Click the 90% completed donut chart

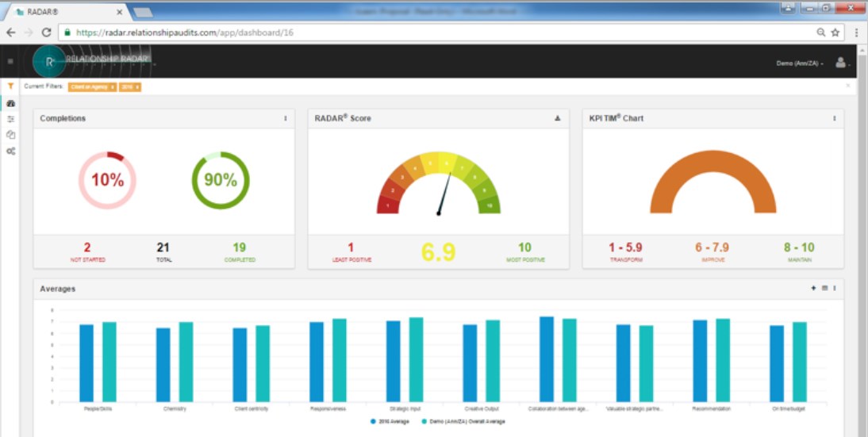[x=221, y=180]
